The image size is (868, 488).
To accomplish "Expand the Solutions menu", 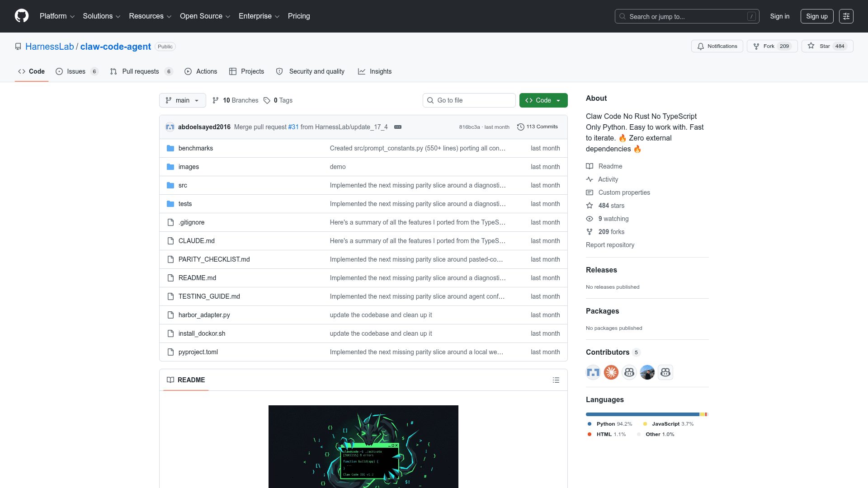I will [102, 16].
